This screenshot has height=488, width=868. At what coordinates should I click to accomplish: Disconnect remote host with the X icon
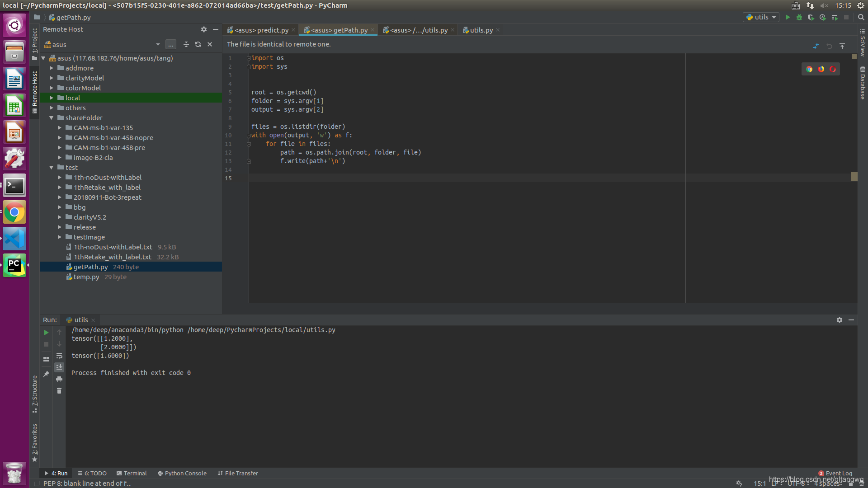[210, 44]
